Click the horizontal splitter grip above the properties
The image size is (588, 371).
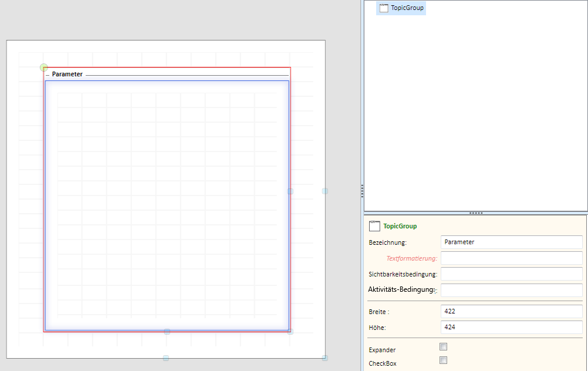pos(476,213)
